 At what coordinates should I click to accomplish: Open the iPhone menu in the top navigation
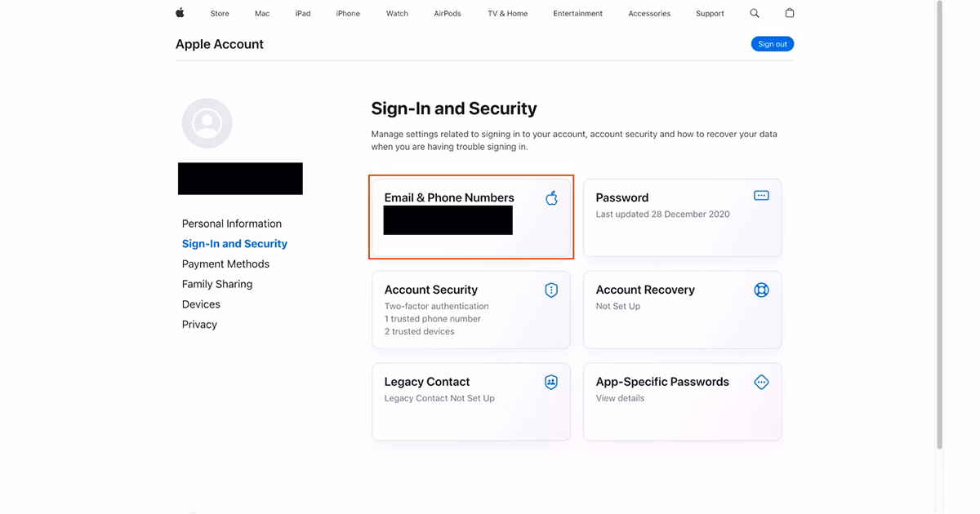point(348,13)
